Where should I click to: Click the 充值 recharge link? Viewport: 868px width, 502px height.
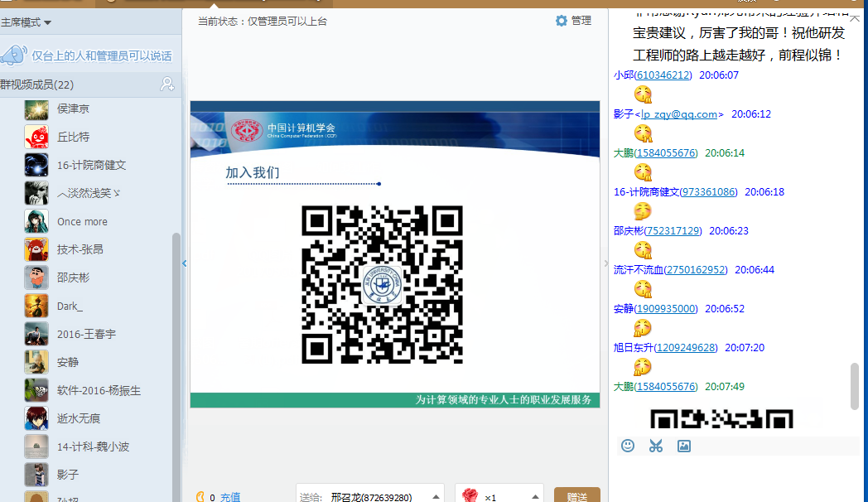[230, 497]
